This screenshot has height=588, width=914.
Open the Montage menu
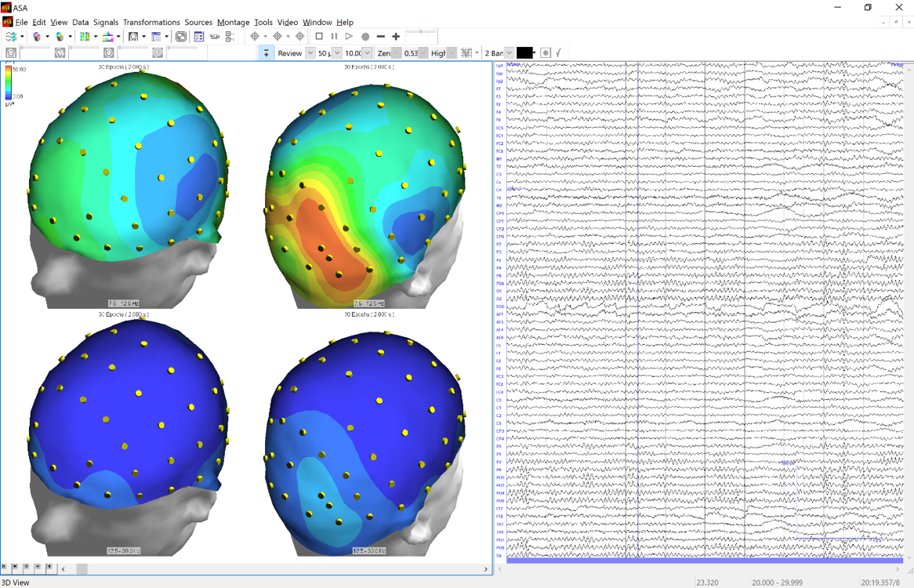coord(233,22)
